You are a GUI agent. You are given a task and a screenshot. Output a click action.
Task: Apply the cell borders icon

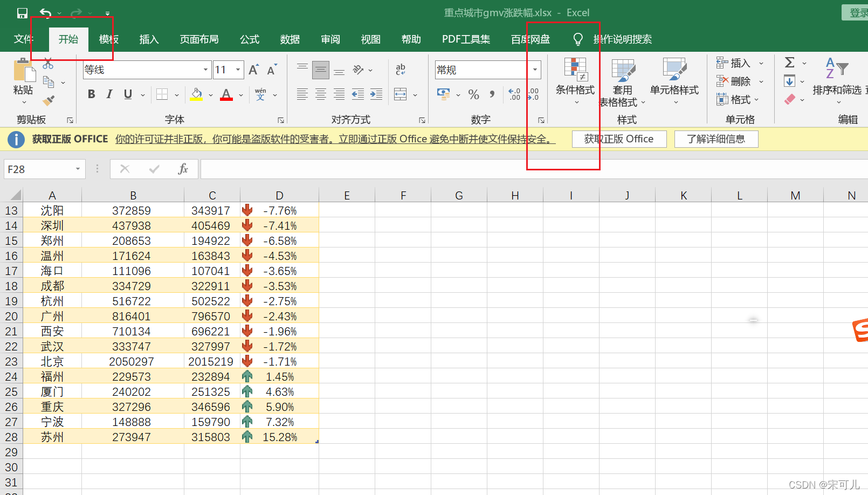point(162,94)
